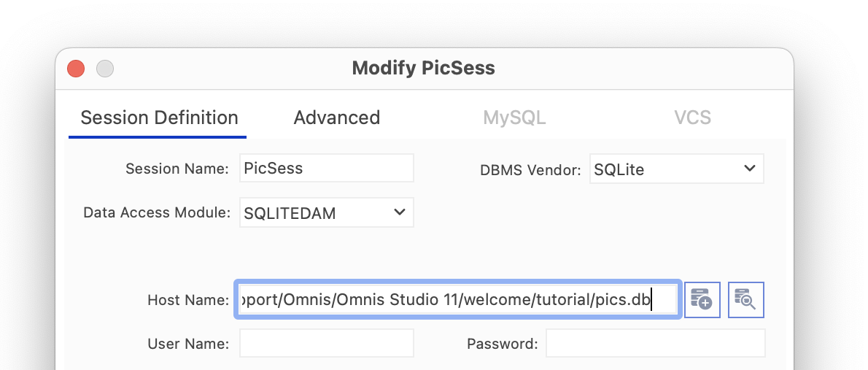The image size is (868, 370).
Task: Go to the VCS tab
Action: coord(692,117)
